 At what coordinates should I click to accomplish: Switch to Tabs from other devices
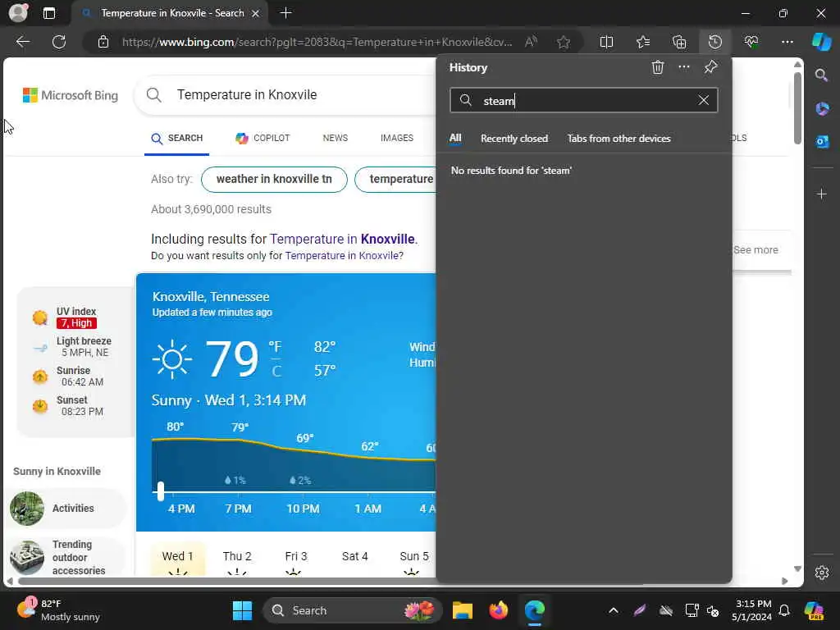pos(619,138)
